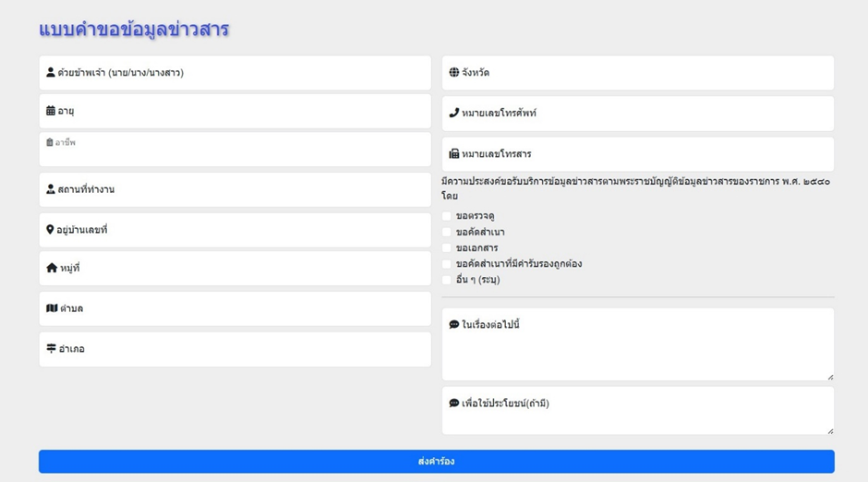Toggle the อื่น ๆ (ระบุ) checkbox
The image size is (868, 482).
pyautogui.click(x=447, y=279)
